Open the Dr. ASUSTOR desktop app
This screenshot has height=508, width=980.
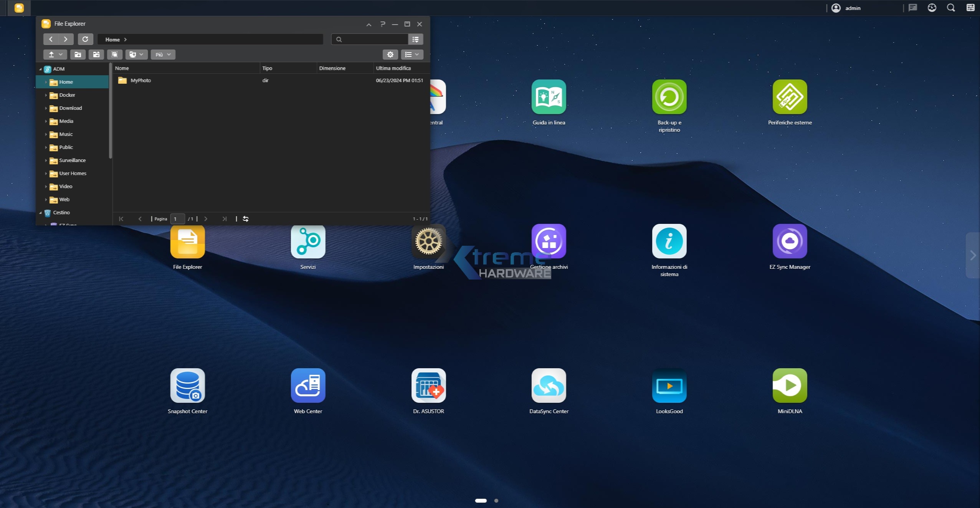pyautogui.click(x=428, y=386)
